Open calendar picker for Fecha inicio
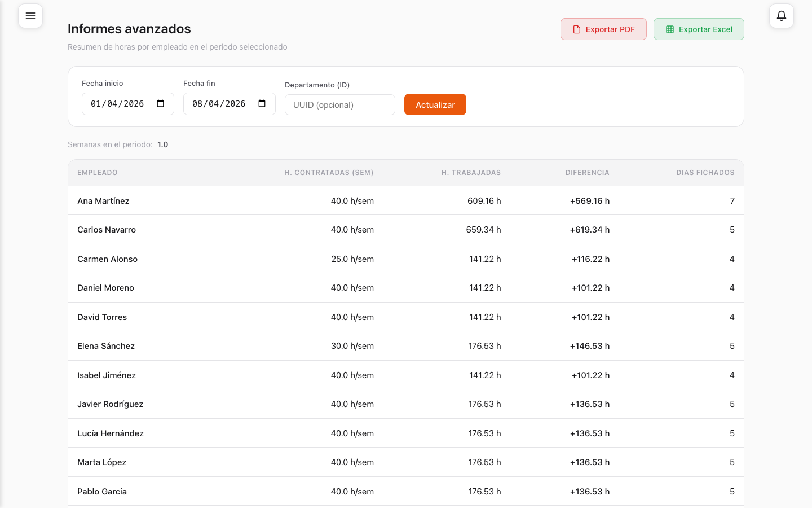This screenshot has height=508, width=812. tap(161, 104)
